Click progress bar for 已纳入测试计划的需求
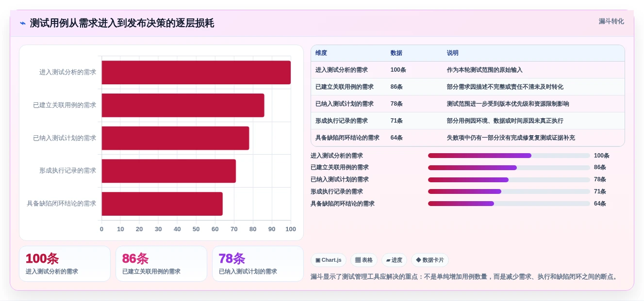 509,180
